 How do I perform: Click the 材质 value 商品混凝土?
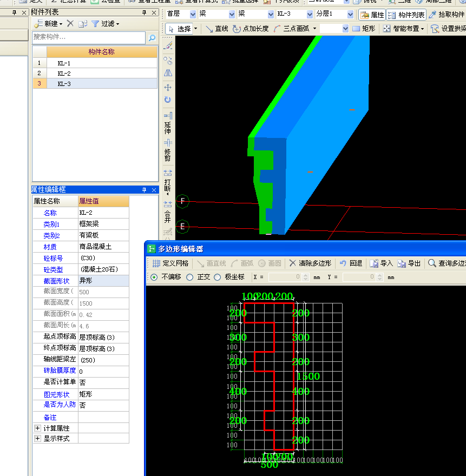click(103, 247)
